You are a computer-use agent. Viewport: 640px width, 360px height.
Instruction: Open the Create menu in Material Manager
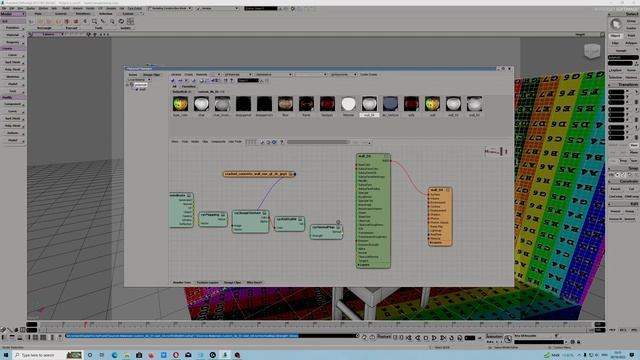point(189,75)
